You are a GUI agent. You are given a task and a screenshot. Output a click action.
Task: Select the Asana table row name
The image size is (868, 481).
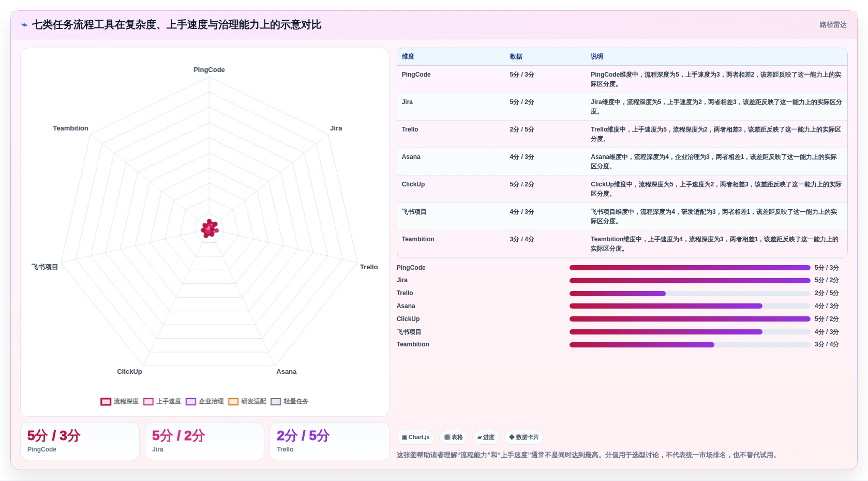coord(411,157)
